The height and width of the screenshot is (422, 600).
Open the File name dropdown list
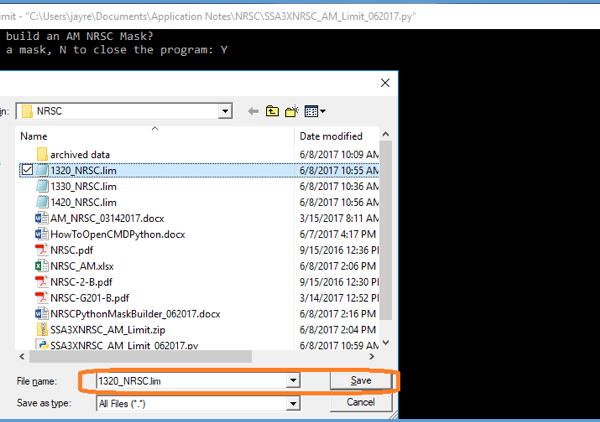292,381
